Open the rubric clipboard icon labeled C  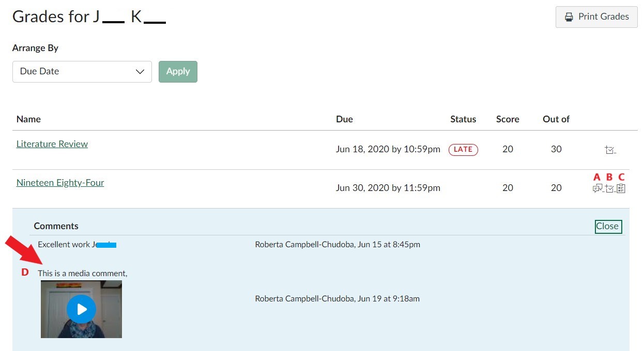621,188
